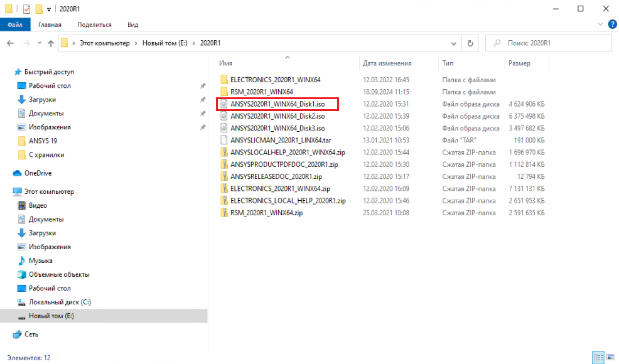
Task: Select ELECTRONICS_2020R1_WINX64.zip archive icon
Action: coord(224,189)
